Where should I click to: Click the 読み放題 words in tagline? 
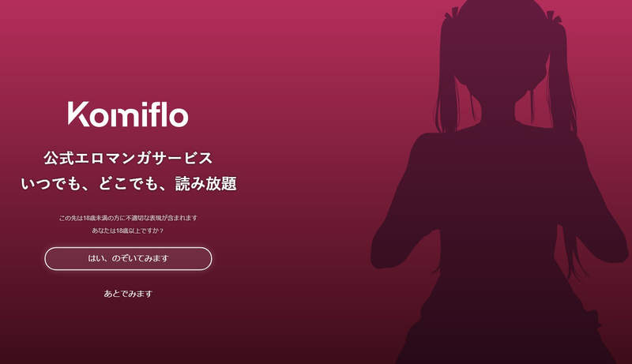206,184
